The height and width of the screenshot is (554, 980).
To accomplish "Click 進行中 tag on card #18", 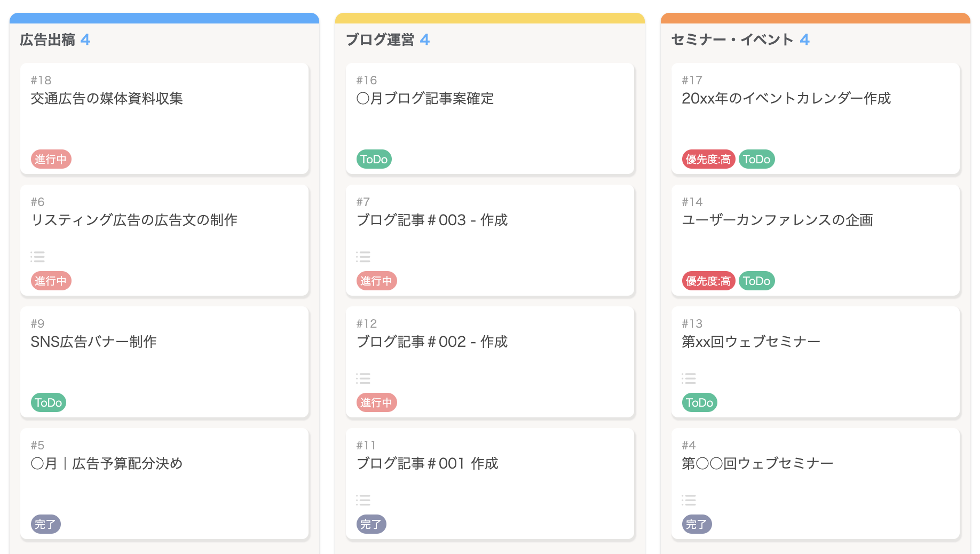I will [51, 159].
